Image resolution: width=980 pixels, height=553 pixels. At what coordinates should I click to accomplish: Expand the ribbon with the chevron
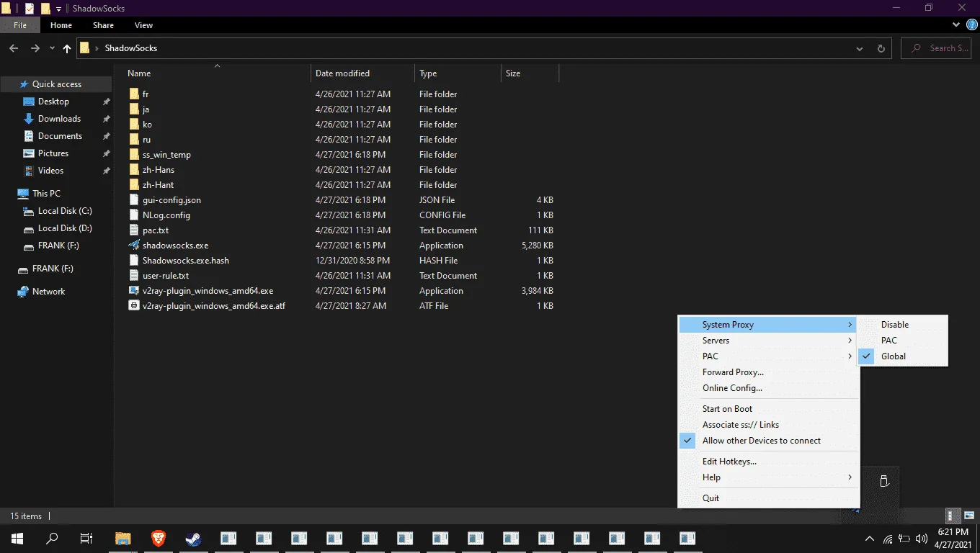click(x=956, y=24)
